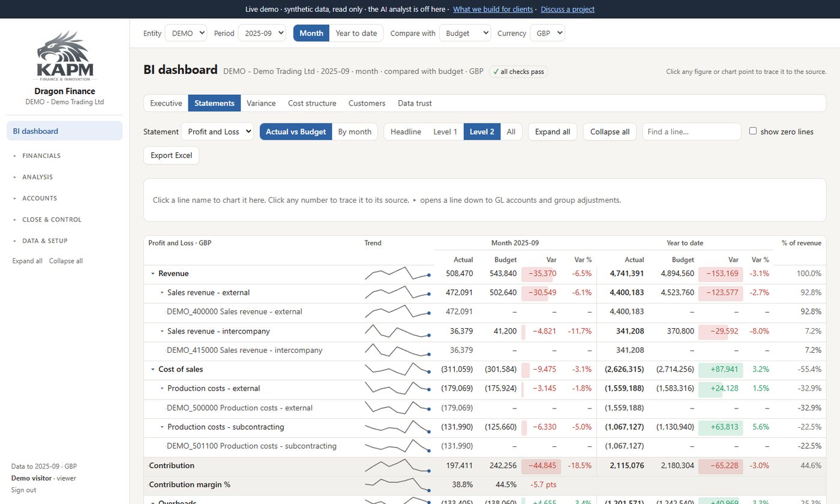840x504 pixels.
Task: Click the Export Excel button
Action: pyautogui.click(x=172, y=155)
